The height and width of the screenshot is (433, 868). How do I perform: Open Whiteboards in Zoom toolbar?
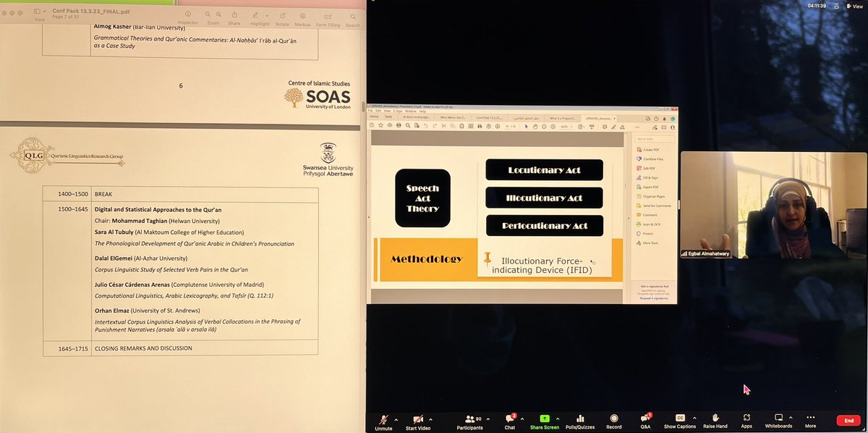[778, 421]
